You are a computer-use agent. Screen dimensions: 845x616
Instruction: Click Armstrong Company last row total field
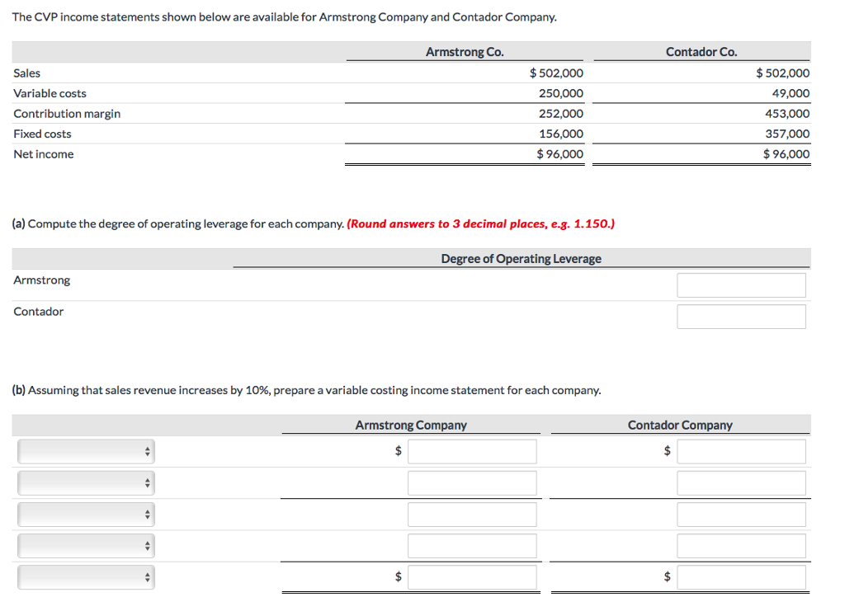point(472,577)
